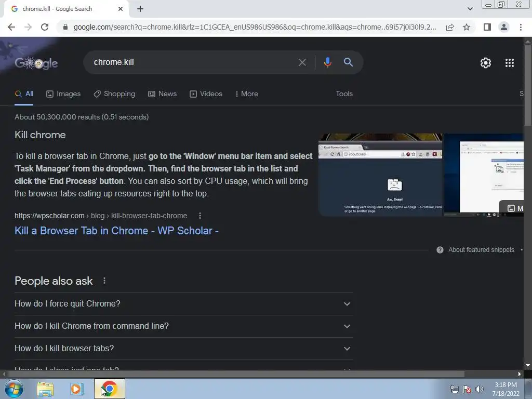Open the Aw, Snap crash page thumbnail

click(x=380, y=175)
